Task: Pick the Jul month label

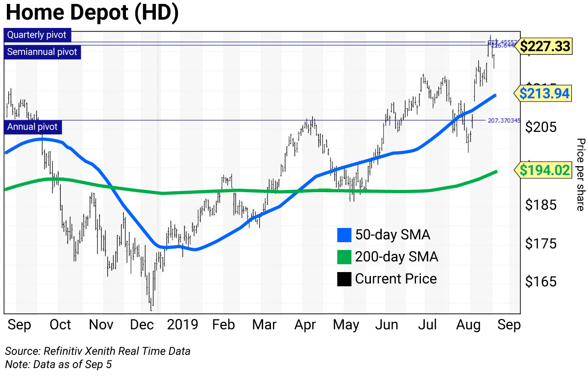Action: pos(429,325)
